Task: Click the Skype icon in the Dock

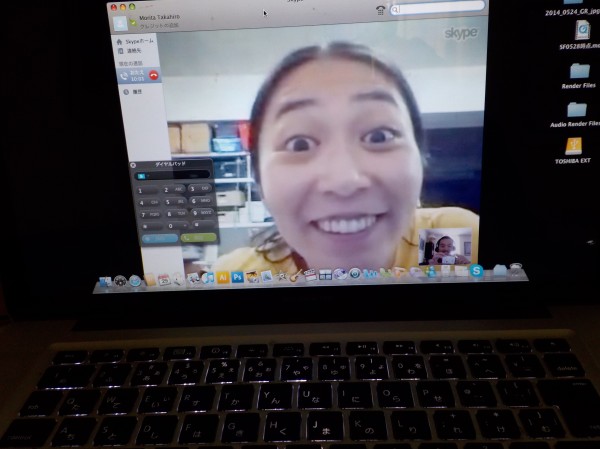Action: tap(476, 271)
